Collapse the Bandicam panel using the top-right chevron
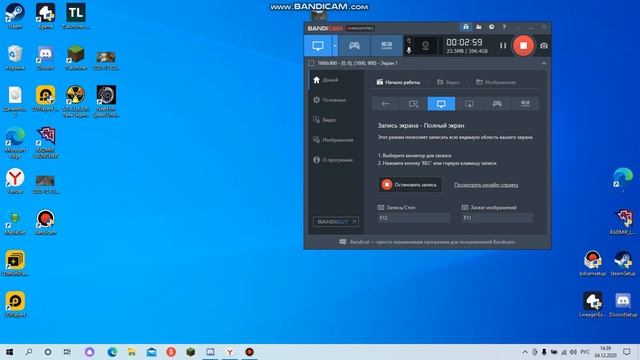640x360 pixels. point(544,63)
